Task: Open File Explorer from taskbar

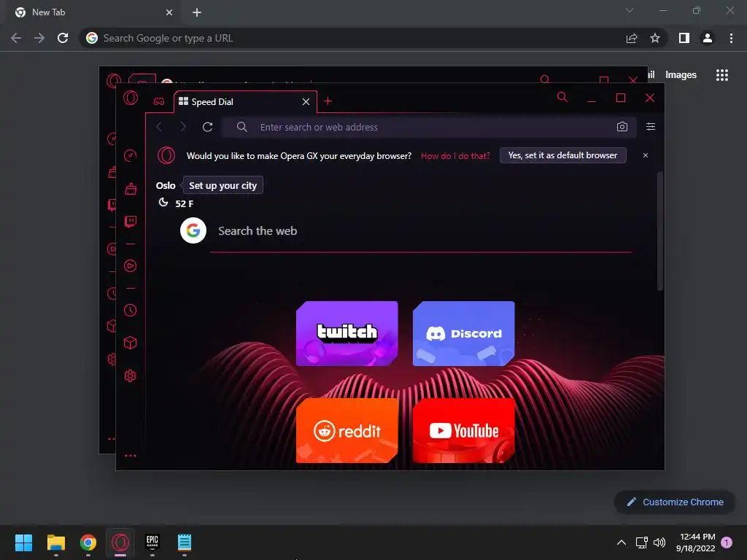Action: coord(55,542)
